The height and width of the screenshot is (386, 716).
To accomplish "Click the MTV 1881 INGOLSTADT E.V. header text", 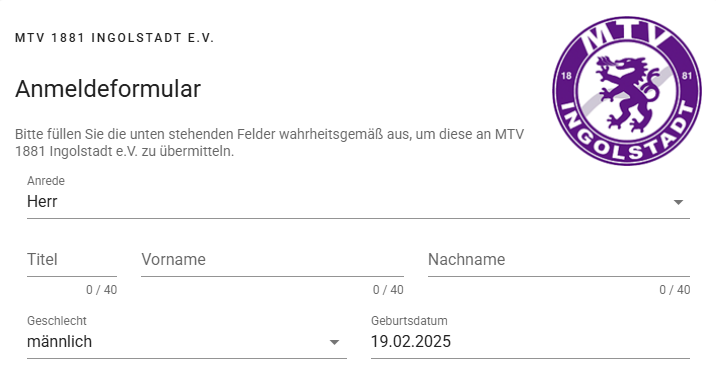I will [x=114, y=38].
